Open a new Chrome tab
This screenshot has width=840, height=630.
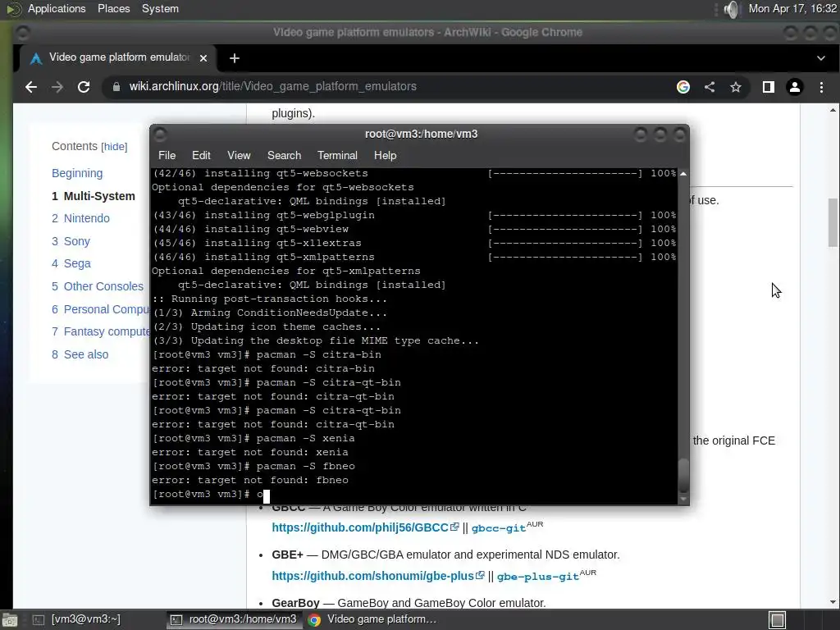(234, 58)
